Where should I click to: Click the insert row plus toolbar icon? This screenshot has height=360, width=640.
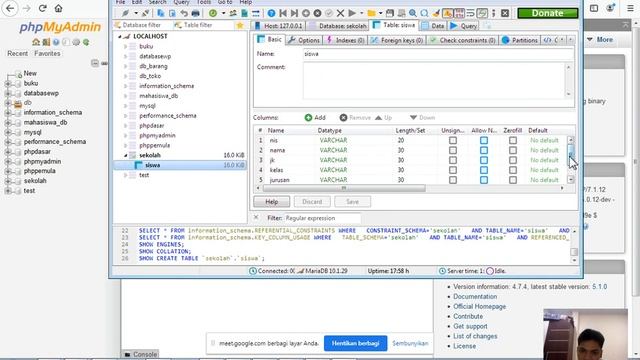306,13
